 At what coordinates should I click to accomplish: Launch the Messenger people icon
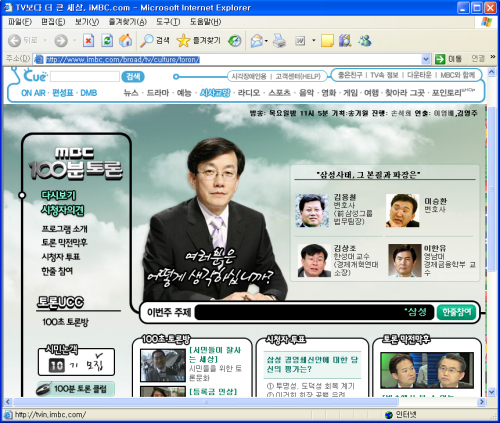pyautogui.click(x=365, y=41)
